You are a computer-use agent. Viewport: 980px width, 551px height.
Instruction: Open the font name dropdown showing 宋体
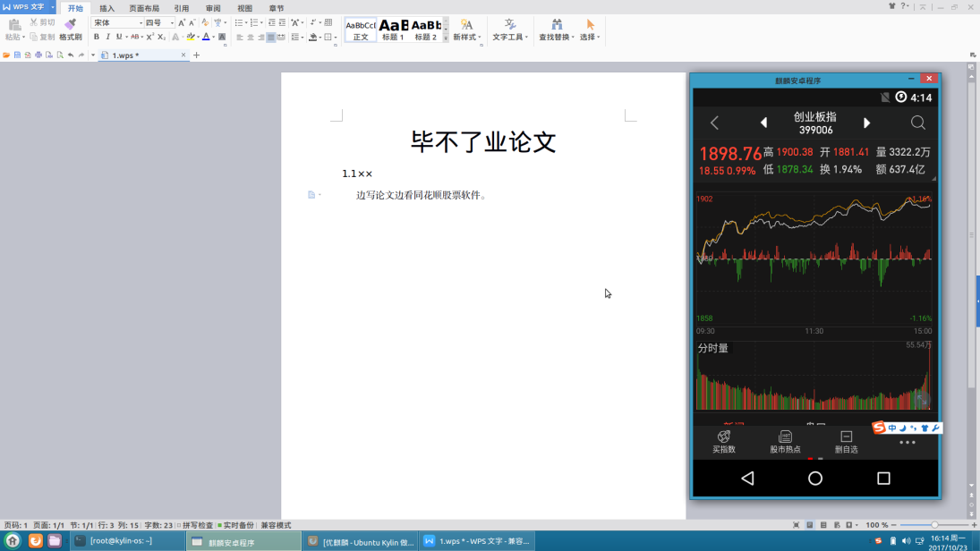coord(116,22)
